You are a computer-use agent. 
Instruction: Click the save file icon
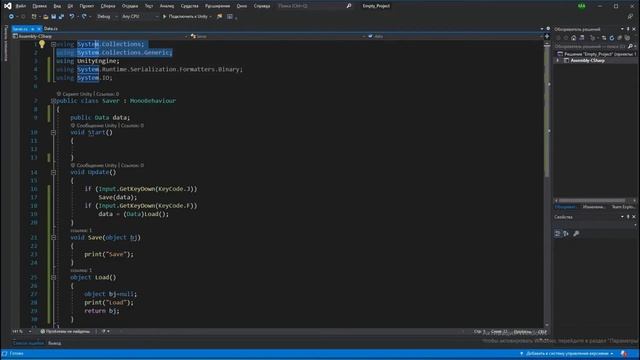tap(53, 17)
